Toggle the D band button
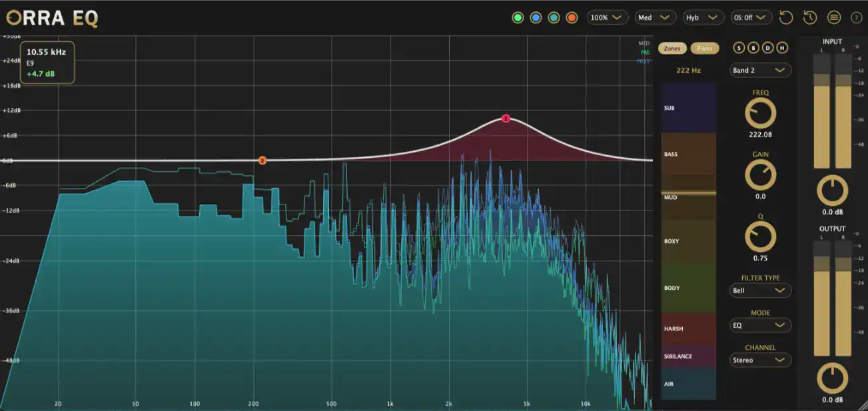Image resolution: width=868 pixels, height=411 pixels. click(x=767, y=47)
